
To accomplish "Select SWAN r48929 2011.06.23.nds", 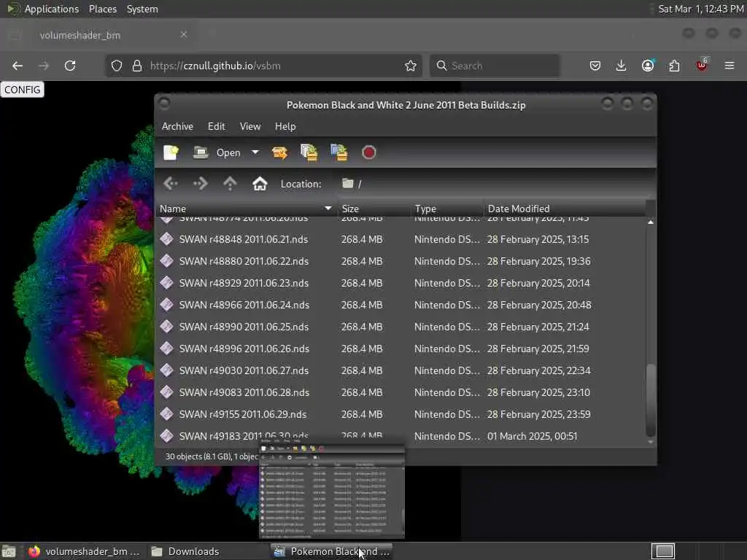I will [x=400, y=283].
